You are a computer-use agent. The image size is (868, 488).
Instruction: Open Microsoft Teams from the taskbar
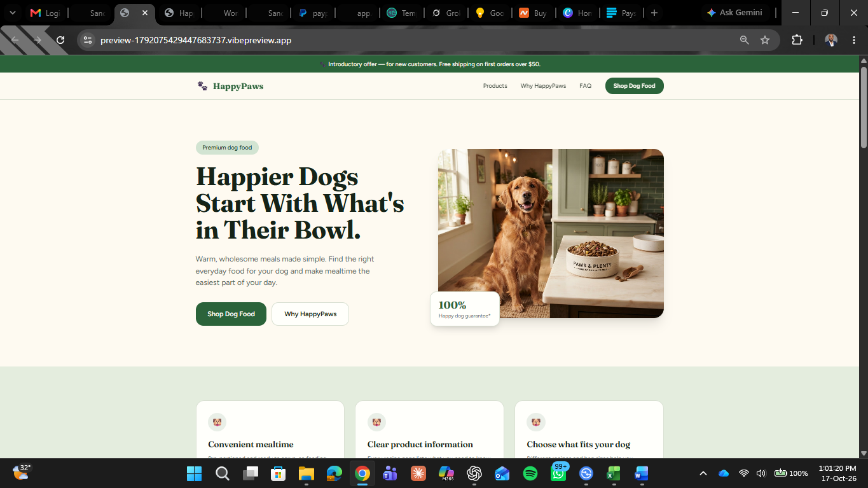[390, 473]
